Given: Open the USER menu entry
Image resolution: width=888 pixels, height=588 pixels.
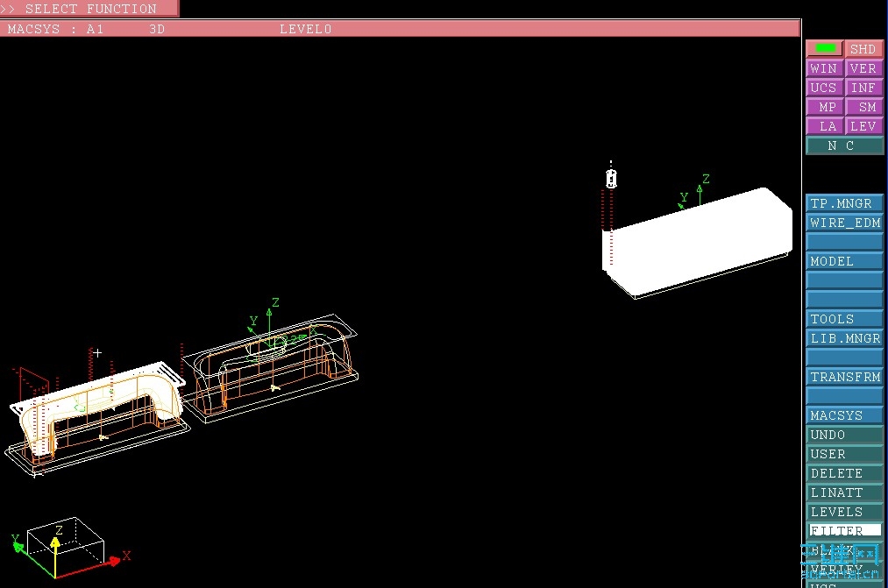Looking at the screenshot, I should pyautogui.click(x=844, y=454).
